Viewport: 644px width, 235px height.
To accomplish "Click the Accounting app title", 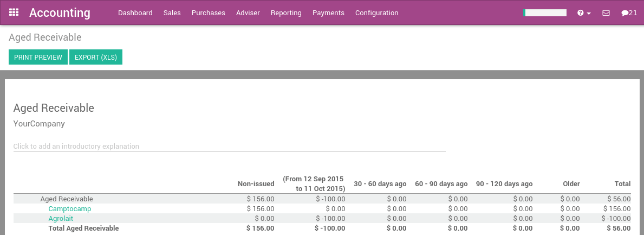I will (x=60, y=13).
